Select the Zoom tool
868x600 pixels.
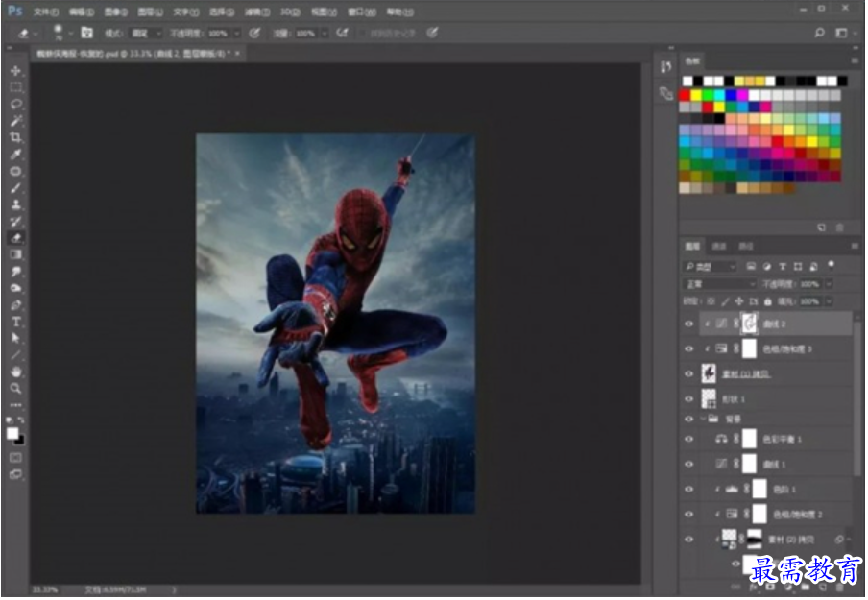15,389
